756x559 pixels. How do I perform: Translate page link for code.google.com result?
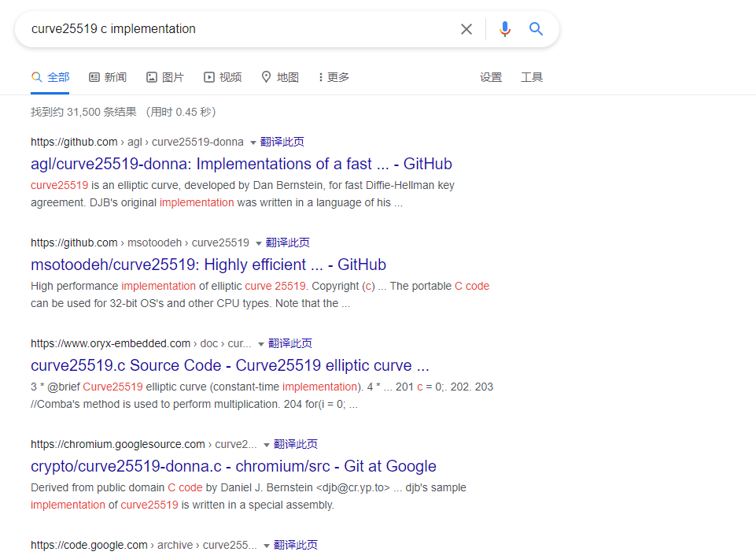point(296,546)
